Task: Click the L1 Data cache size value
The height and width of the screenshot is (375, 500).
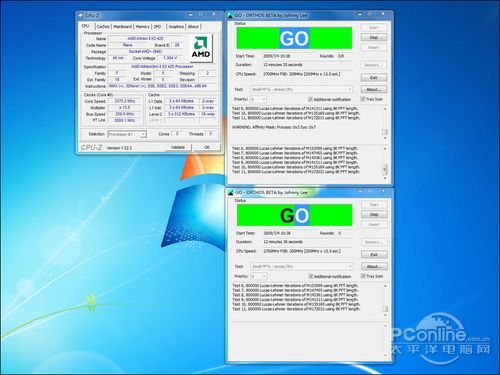Action: pyautogui.click(x=182, y=101)
